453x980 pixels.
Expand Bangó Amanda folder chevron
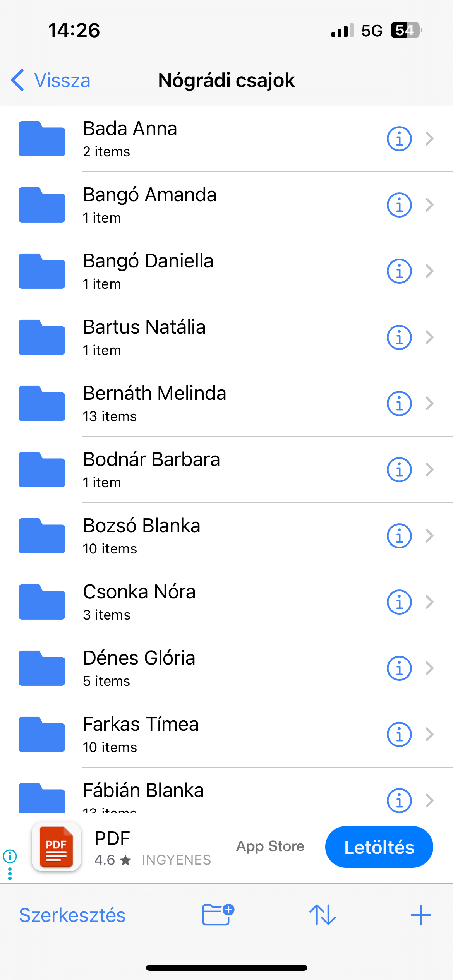tap(429, 205)
